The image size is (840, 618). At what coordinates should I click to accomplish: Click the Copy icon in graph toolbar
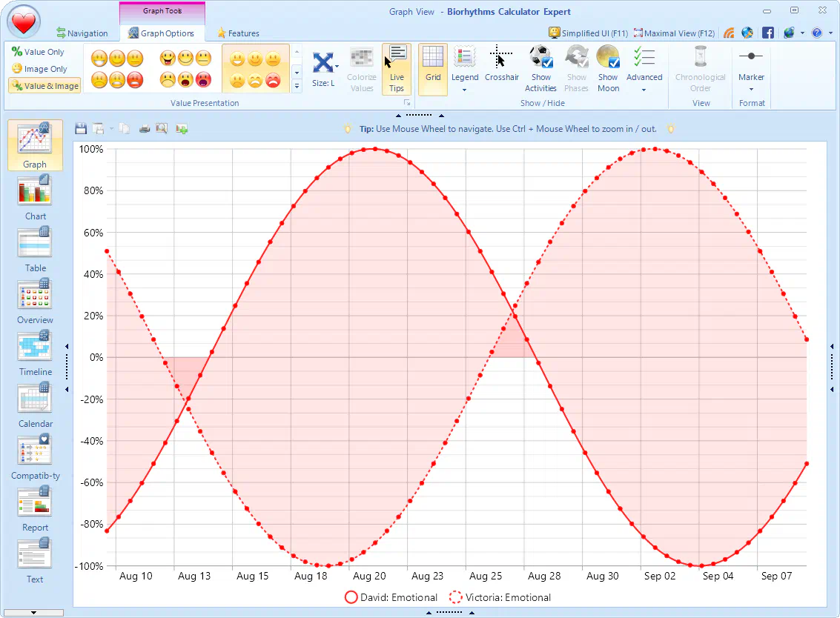click(125, 128)
